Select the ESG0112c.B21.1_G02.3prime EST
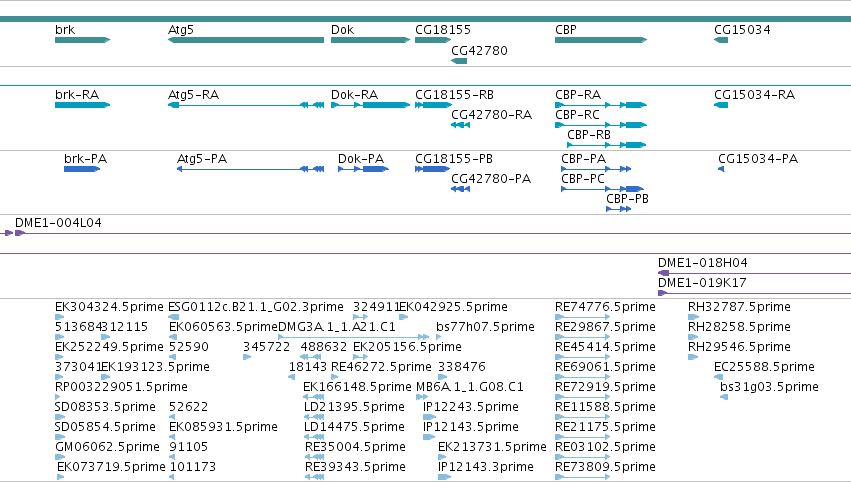Image resolution: width=851 pixels, height=482 pixels. pos(172,317)
